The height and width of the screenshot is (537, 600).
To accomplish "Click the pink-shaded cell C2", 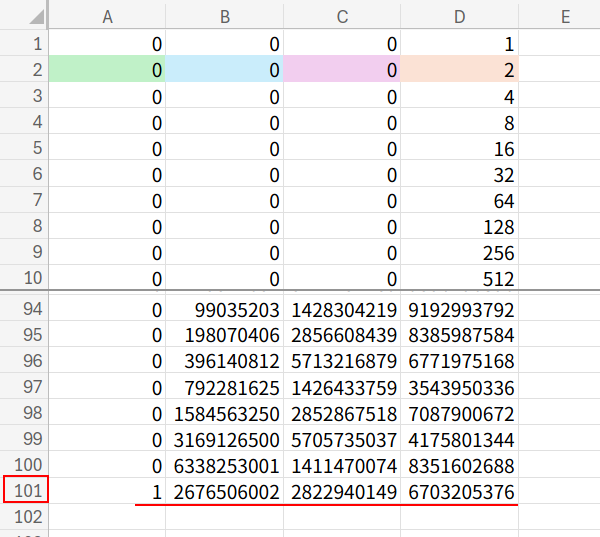I will (342, 70).
